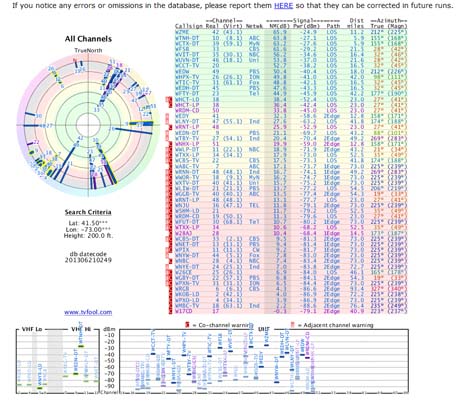Click the All Channels radar plot center
Screen dimensions: 460x403
click(88, 125)
